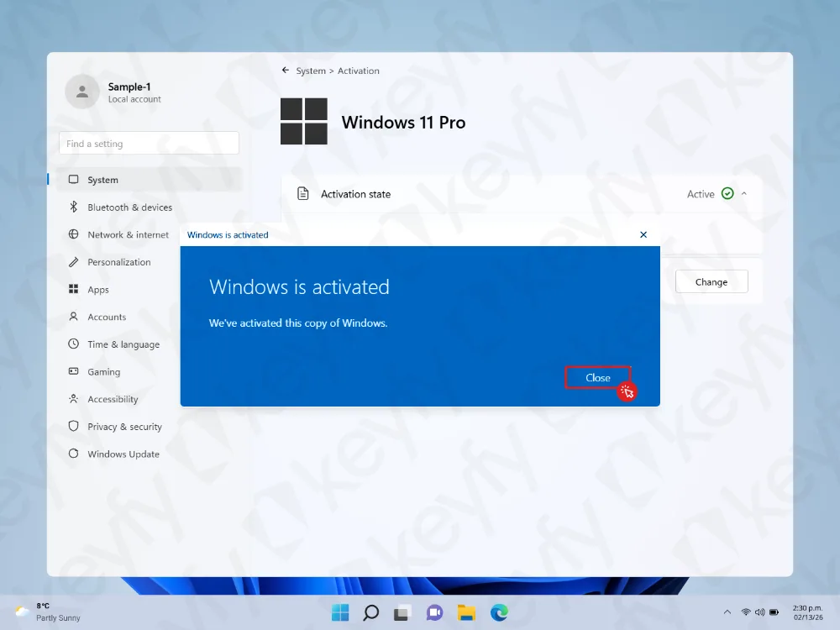Click the Windows is activated dialog title
Screen dimensions: 840x630
228,234
